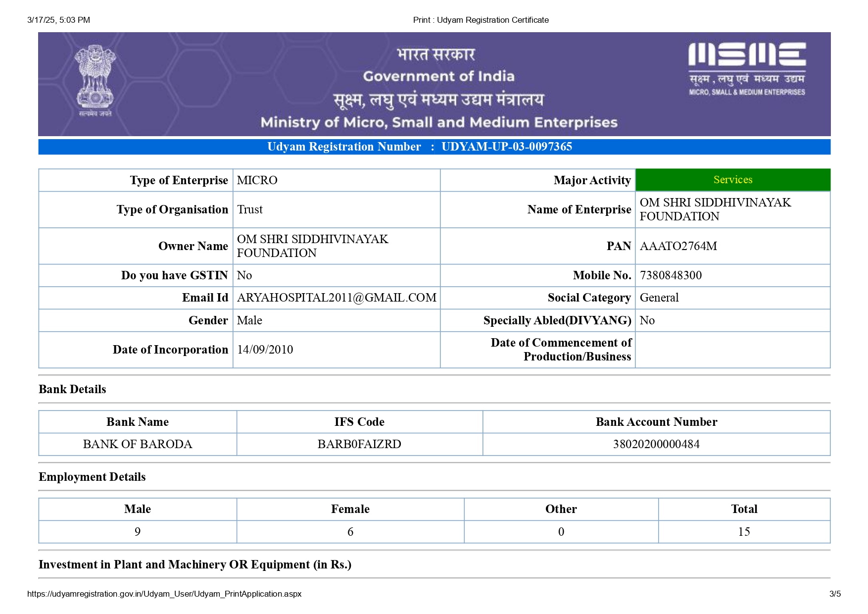Viewport: 868px width, 614px height.
Task: Click the Print : Udyam Registration Certificate title
Action: tap(481, 20)
